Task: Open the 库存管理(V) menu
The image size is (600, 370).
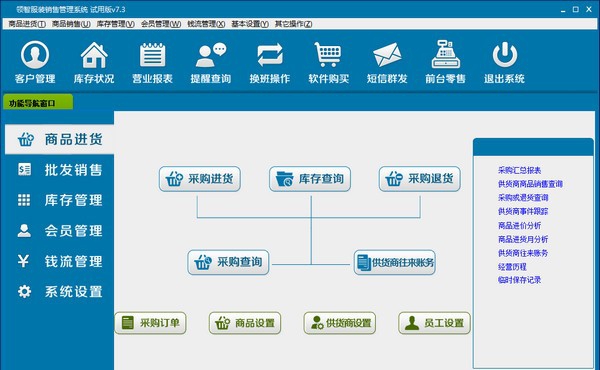Action: pyautogui.click(x=115, y=24)
